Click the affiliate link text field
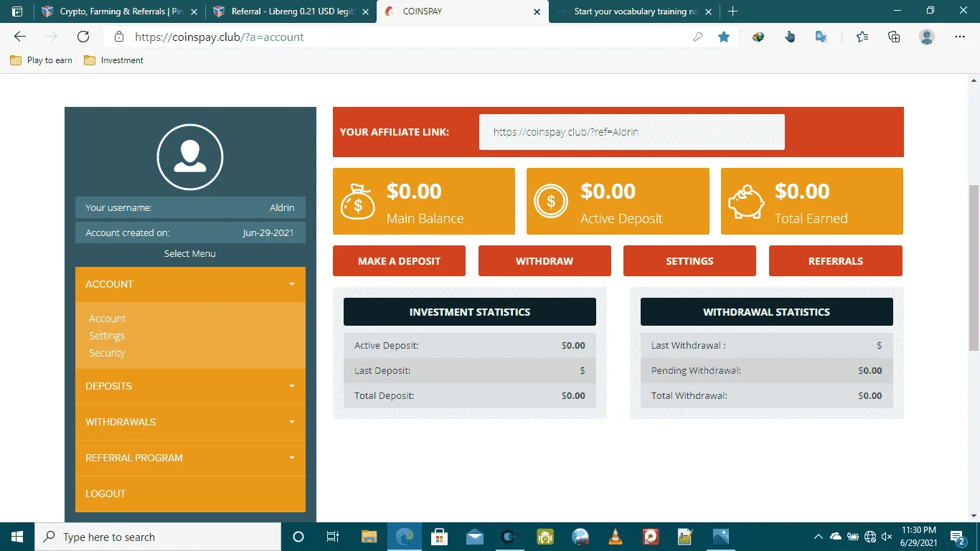Image resolution: width=980 pixels, height=551 pixels. pos(632,132)
